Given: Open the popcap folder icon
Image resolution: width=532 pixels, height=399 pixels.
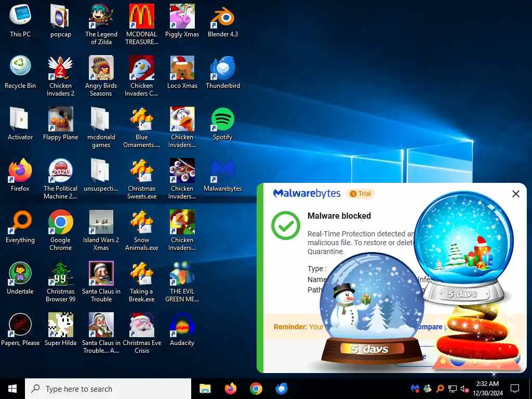Looking at the screenshot, I should 60,20.
